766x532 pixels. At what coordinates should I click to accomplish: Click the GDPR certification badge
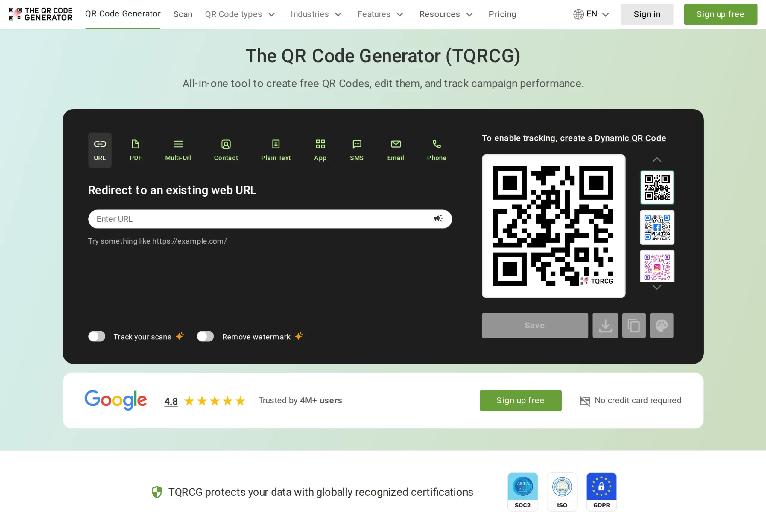601,492
